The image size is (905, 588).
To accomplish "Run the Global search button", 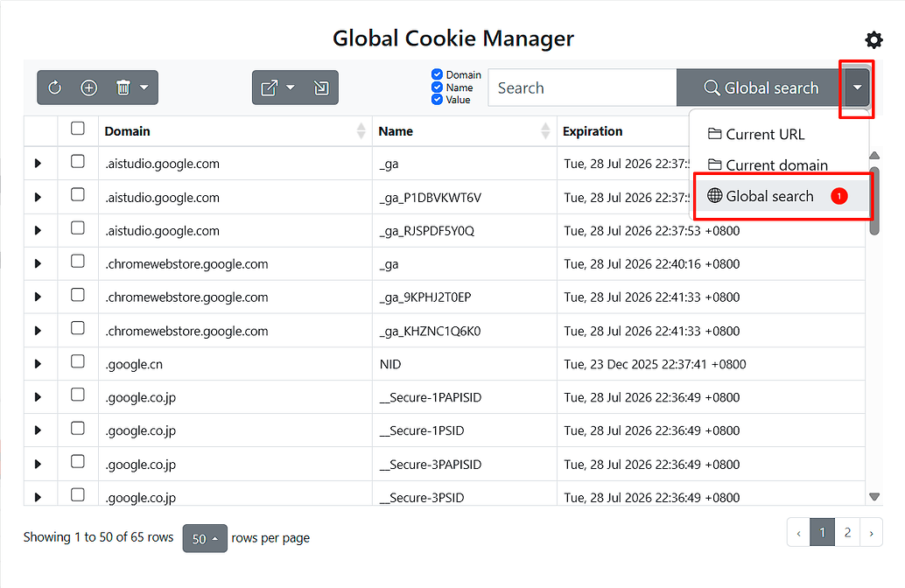I will [761, 87].
